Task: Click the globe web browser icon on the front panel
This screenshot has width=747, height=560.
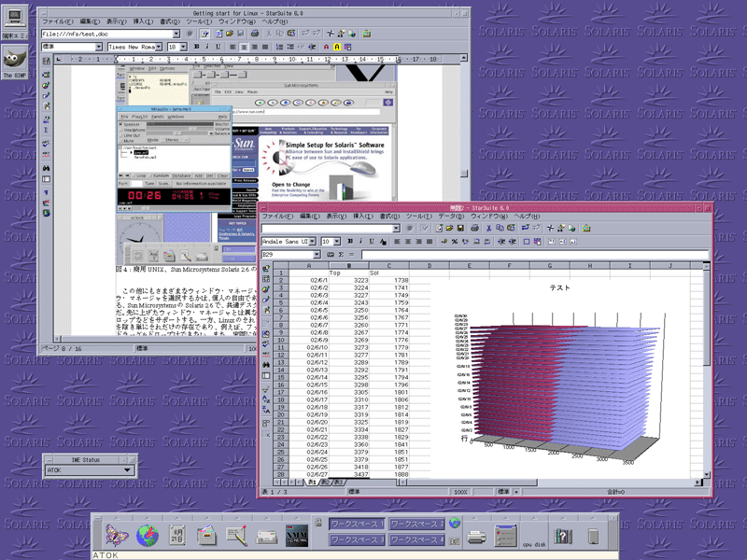Action: [x=148, y=535]
